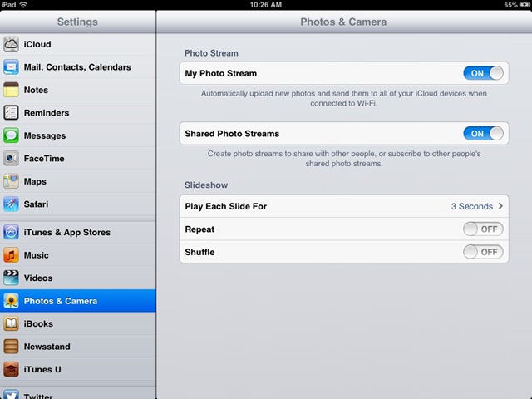Tap the Newsstand settings entry
This screenshot has width=532, height=399.
(78, 347)
